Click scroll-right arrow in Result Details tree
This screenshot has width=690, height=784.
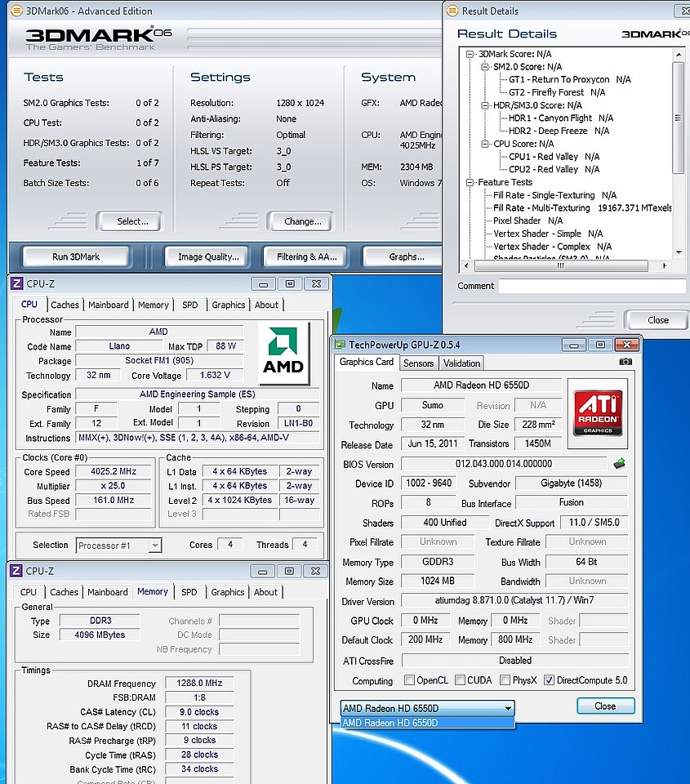pos(665,265)
